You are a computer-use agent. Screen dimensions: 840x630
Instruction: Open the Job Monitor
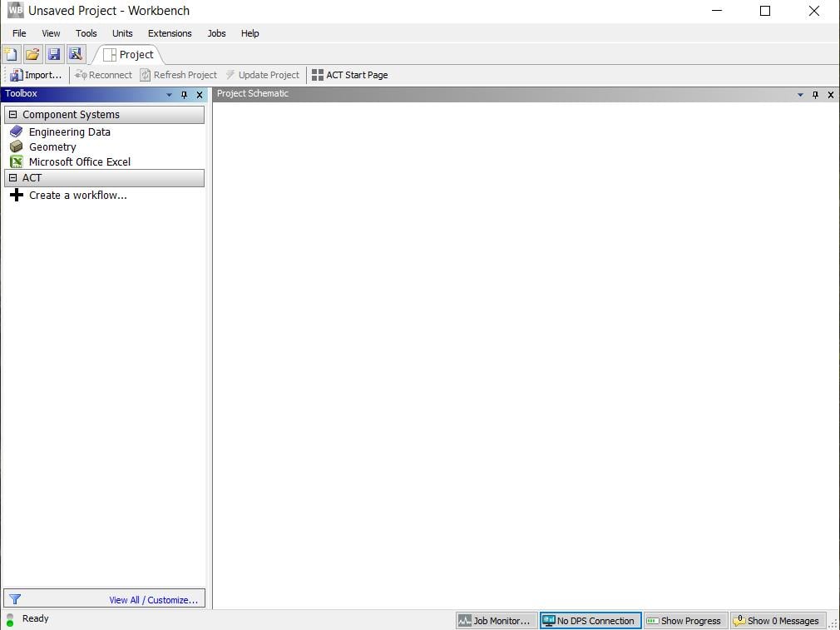click(496, 621)
